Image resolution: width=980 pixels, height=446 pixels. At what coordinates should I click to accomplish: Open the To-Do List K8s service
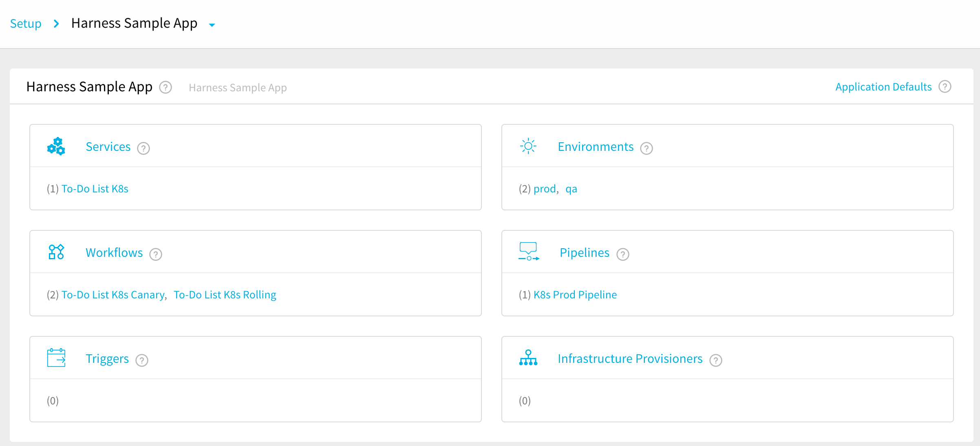click(x=95, y=189)
